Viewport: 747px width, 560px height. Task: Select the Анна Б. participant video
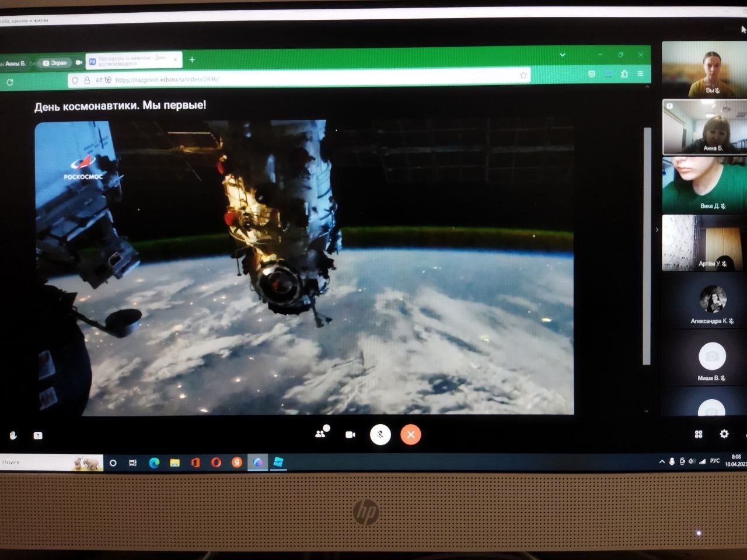tap(705, 126)
